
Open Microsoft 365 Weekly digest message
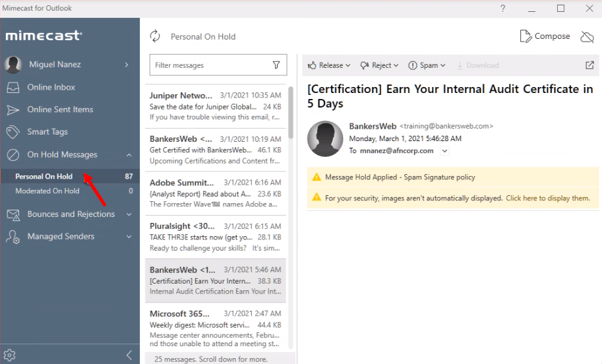pos(216,328)
